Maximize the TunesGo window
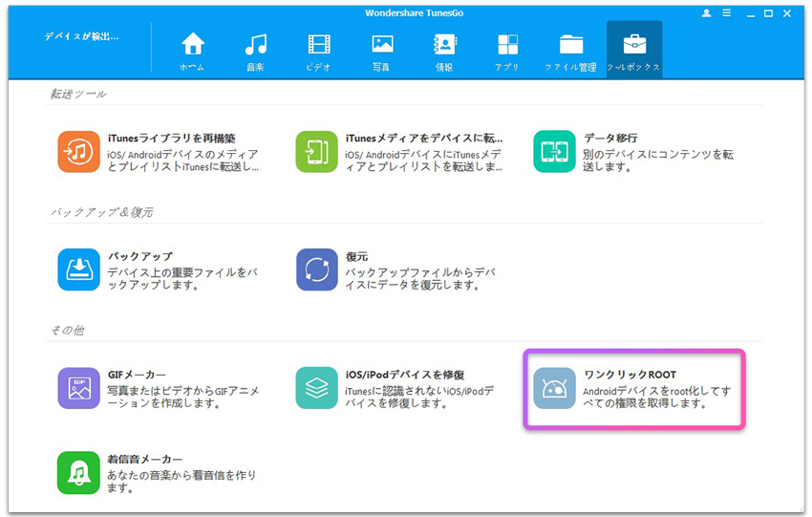The image size is (812, 517). click(x=768, y=13)
